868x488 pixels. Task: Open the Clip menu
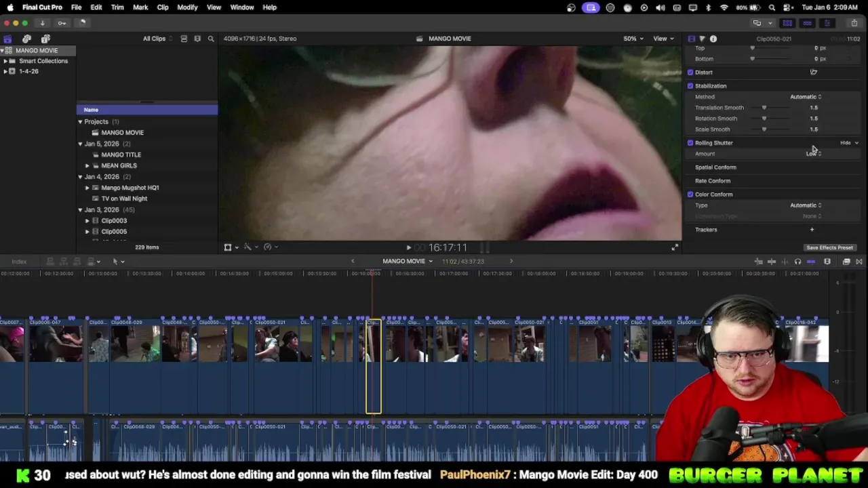[163, 7]
